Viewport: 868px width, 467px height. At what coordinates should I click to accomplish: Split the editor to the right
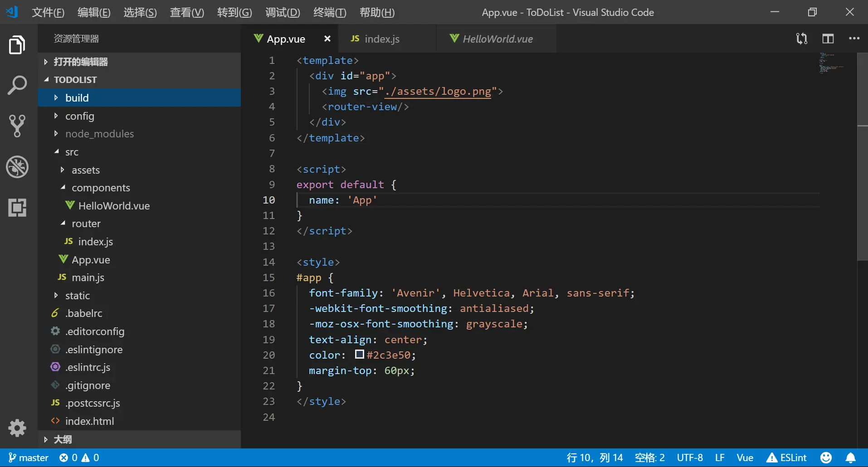828,39
